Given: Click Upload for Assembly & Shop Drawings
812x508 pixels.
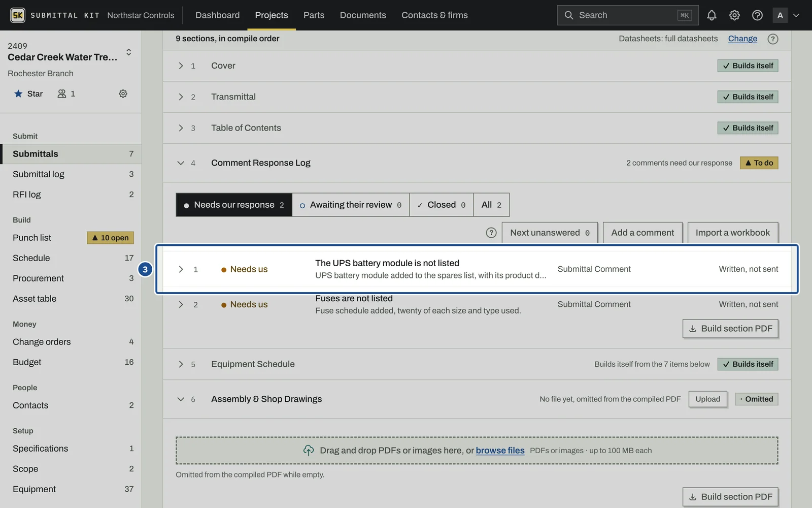Looking at the screenshot, I should pos(707,399).
